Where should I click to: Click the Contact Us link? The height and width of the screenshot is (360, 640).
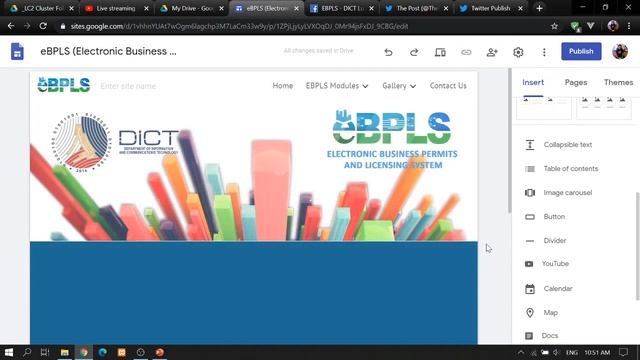(448, 86)
